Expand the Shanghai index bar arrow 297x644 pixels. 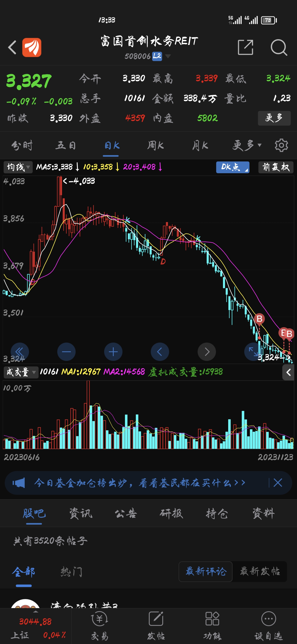(x=36, y=611)
